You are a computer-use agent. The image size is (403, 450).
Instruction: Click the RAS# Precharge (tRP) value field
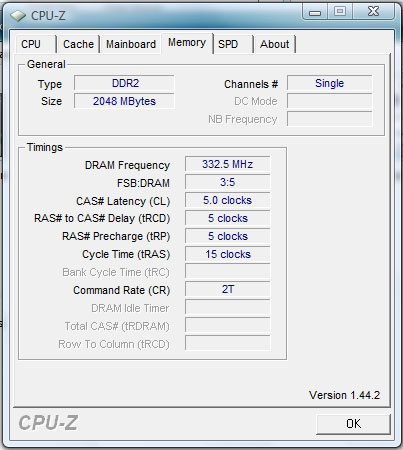[228, 236]
